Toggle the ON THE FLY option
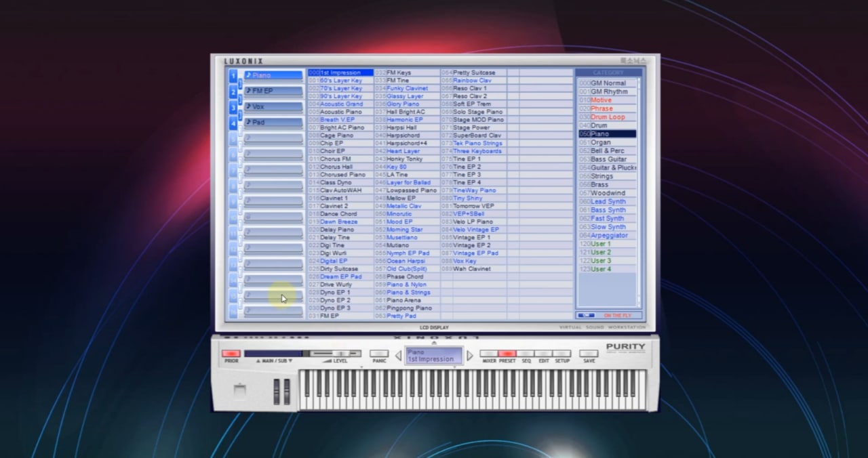Image resolution: width=868 pixels, height=458 pixels. pos(618,316)
